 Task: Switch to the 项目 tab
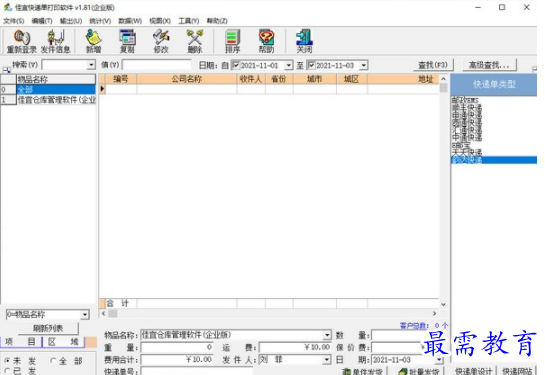point(21,342)
